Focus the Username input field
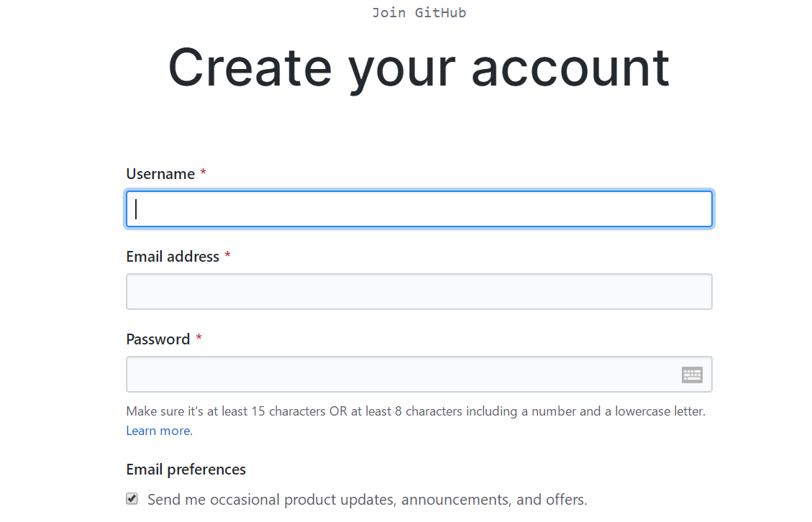The image size is (812, 522). [419, 209]
